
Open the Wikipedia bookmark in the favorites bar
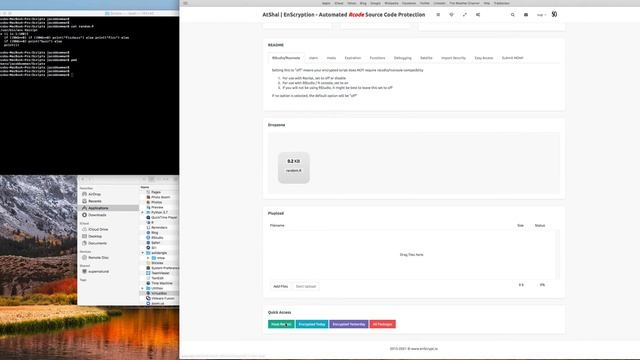click(391, 3)
